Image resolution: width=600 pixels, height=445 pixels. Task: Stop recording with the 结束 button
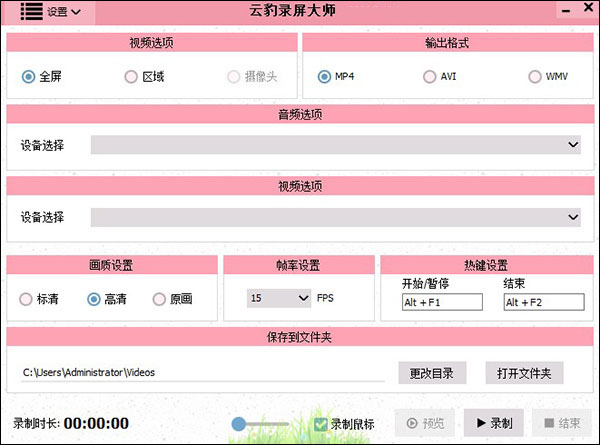tap(562, 423)
